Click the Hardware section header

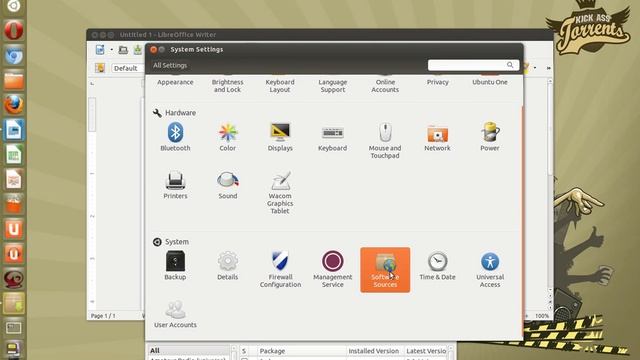pos(175,113)
